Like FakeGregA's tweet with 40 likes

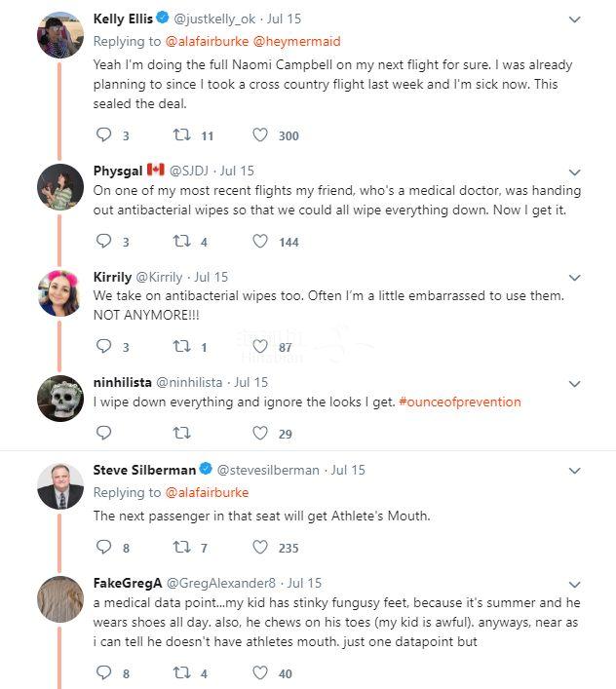click(x=260, y=672)
